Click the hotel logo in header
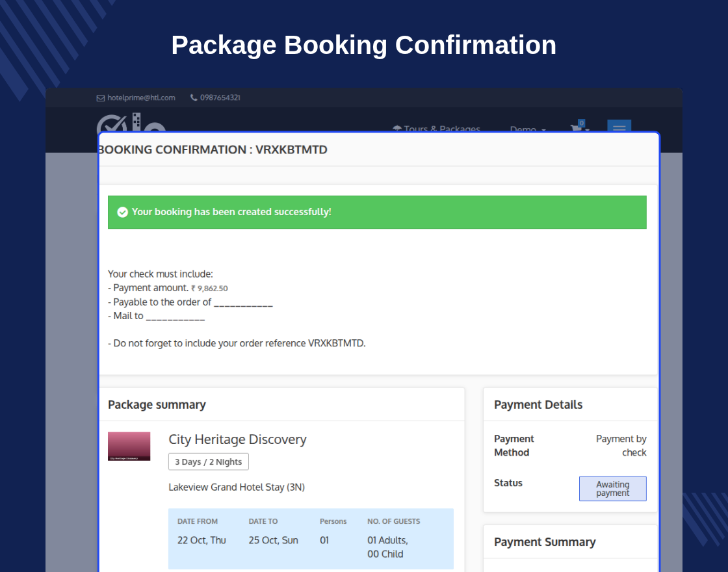Viewport: 728px width, 572px height. pyautogui.click(x=131, y=123)
